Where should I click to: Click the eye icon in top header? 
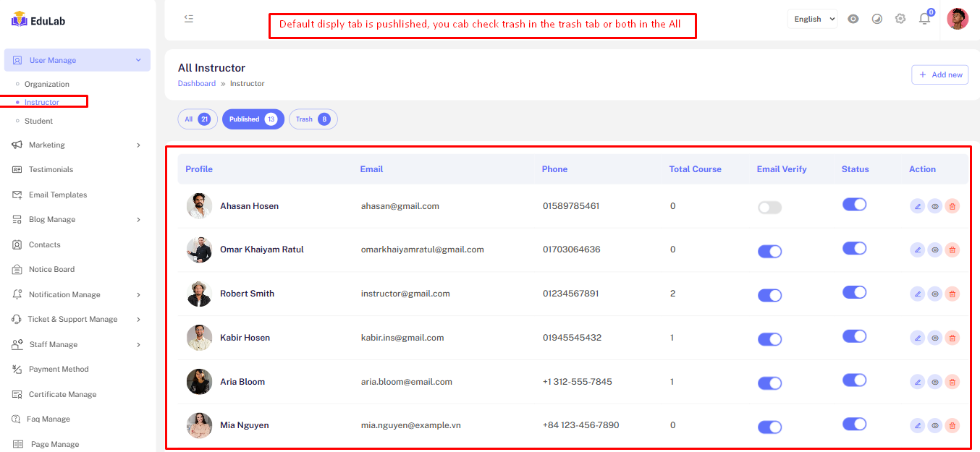click(x=853, y=19)
